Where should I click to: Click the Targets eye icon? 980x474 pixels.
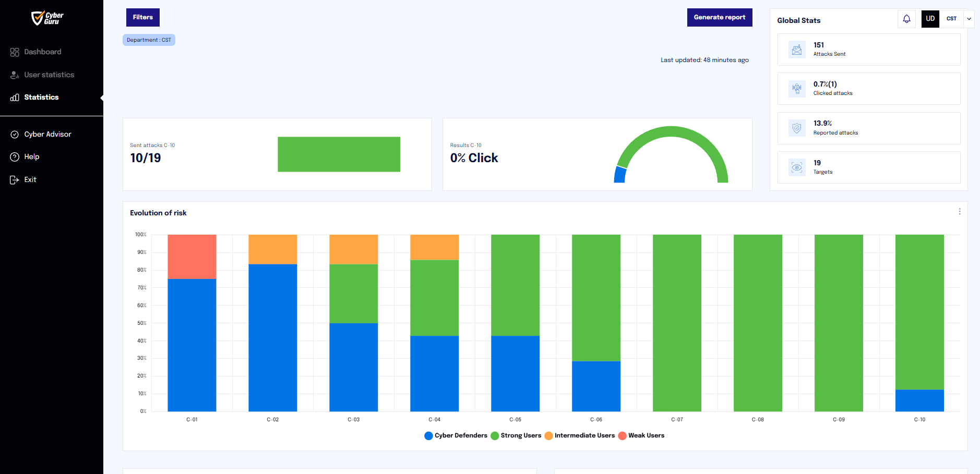tap(797, 167)
